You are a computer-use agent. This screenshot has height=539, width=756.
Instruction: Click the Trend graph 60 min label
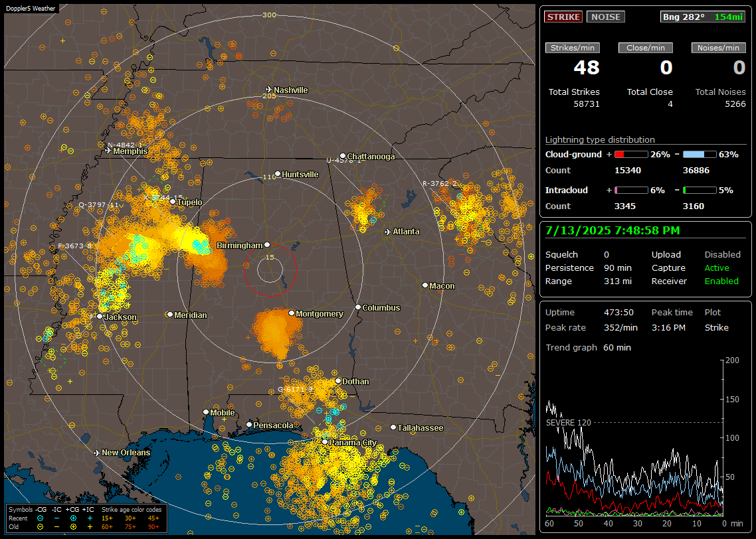(x=588, y=347)
